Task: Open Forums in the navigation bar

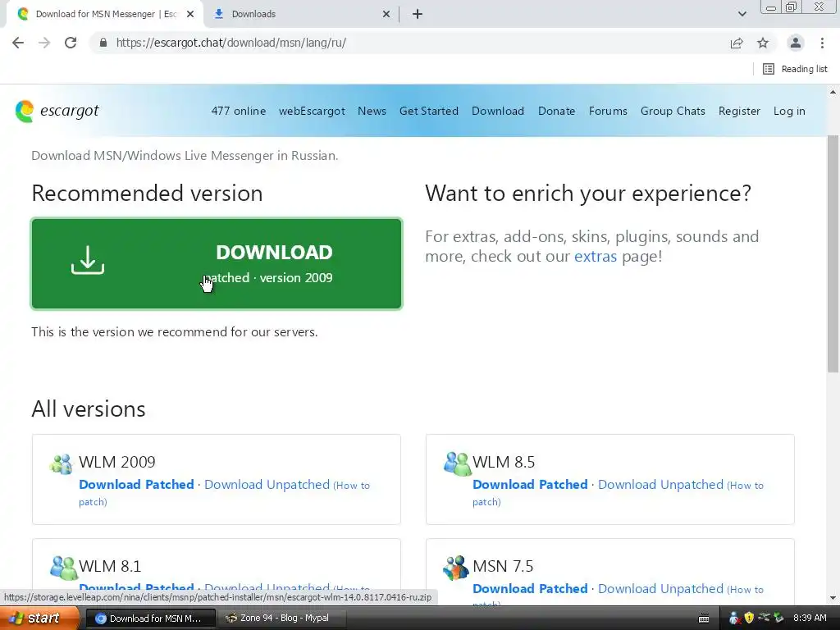Action: [x=608, y=111]
